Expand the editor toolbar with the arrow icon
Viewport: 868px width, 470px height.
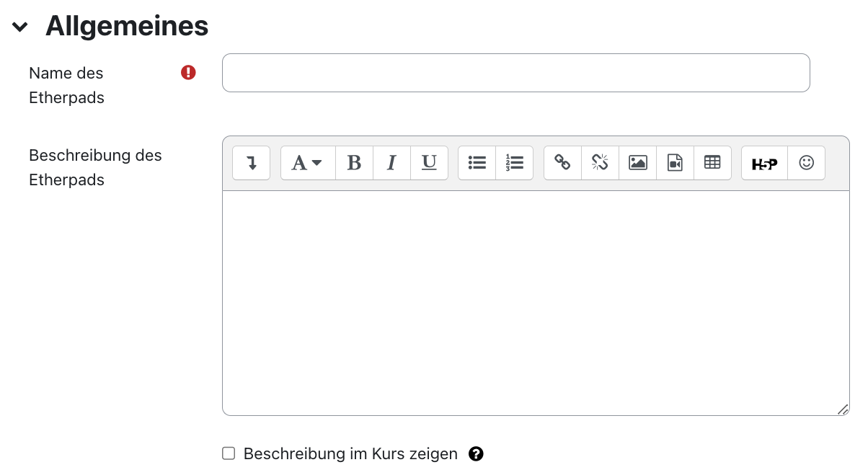point(251,163)
